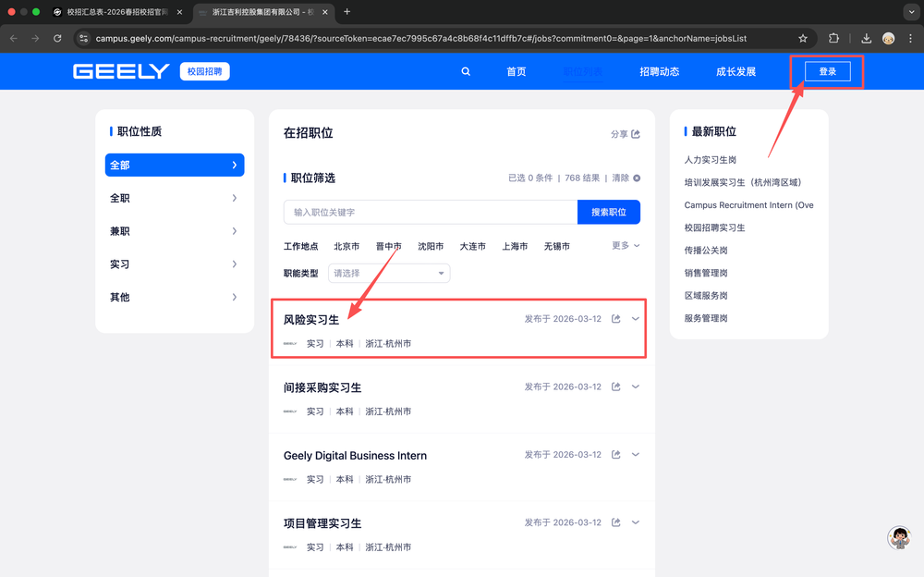Open the 成长发展 navigation tab
The image size is (924, 577).
click(x=736, y=72)
